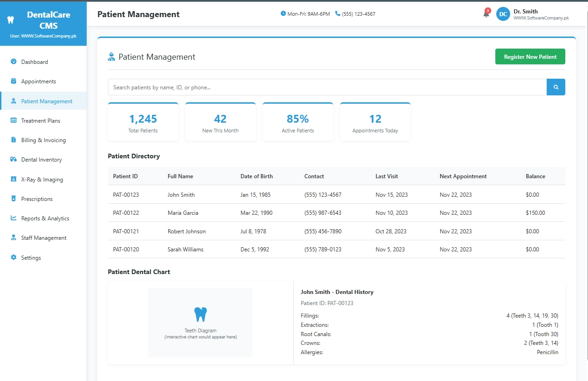Select Dental Inventory in the sidebar
Screen dimensions: 588x381
13,159
